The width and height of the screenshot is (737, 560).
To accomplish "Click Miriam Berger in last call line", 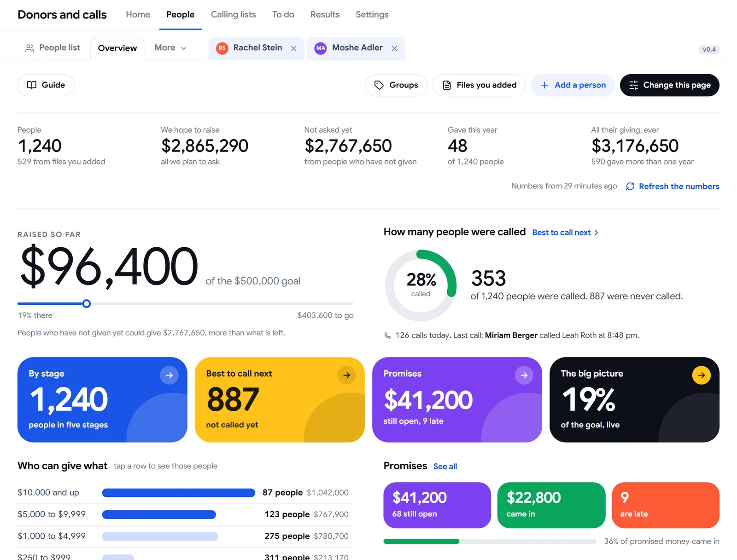I will (511, 335).
